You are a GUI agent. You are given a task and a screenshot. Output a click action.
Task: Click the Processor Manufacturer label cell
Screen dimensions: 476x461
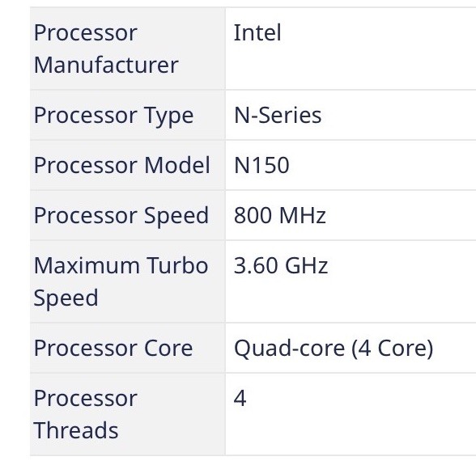pos(128,49)
